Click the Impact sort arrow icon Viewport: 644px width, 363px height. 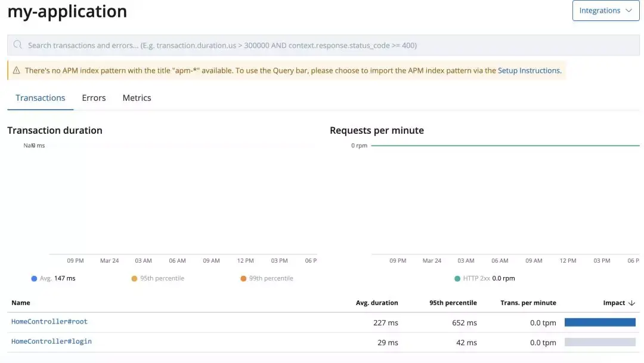[x=631, y=303]
